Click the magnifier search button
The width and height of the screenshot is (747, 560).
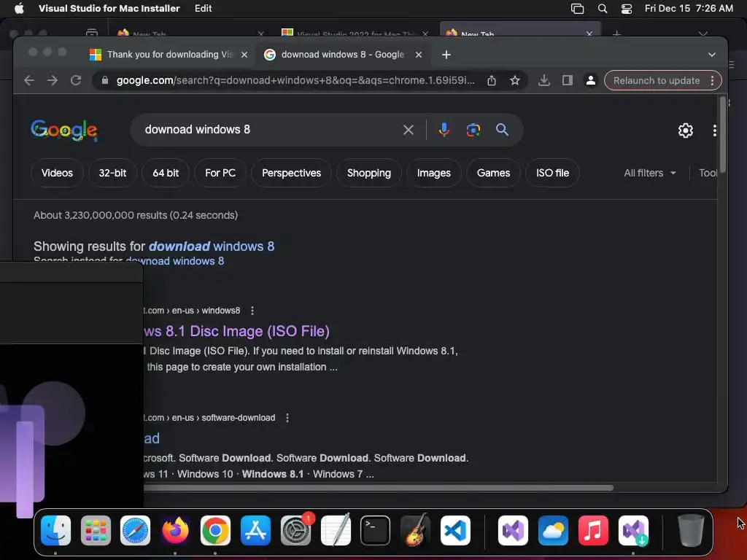502,130
